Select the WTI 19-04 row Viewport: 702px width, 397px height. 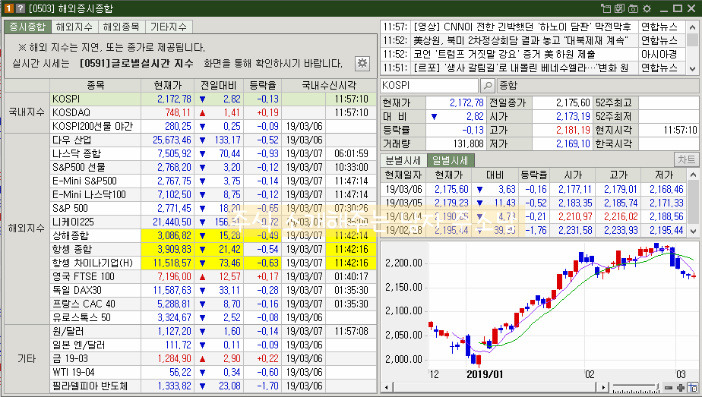(x=213, y=372)
